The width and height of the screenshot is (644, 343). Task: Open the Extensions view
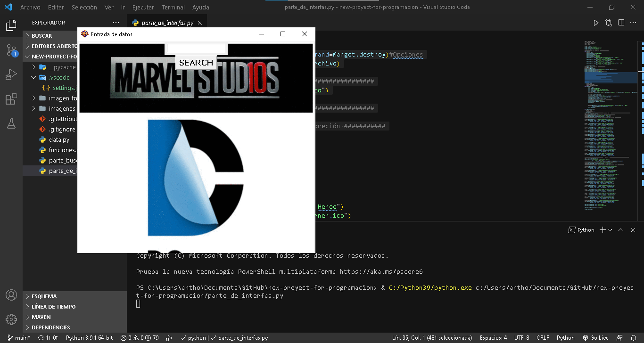coord(11,99)
